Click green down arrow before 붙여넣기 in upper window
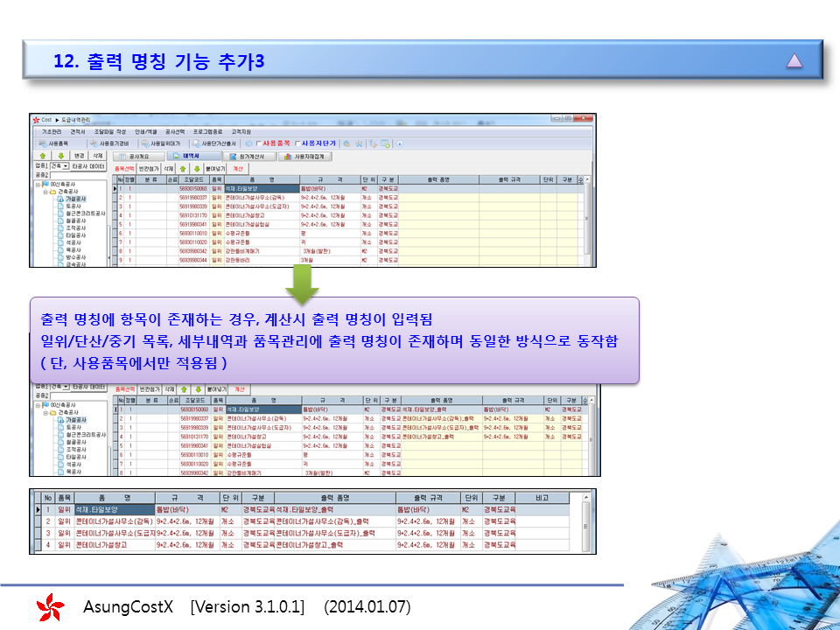The width and height of the screenshot is (840, 630). tap(197, 169)
